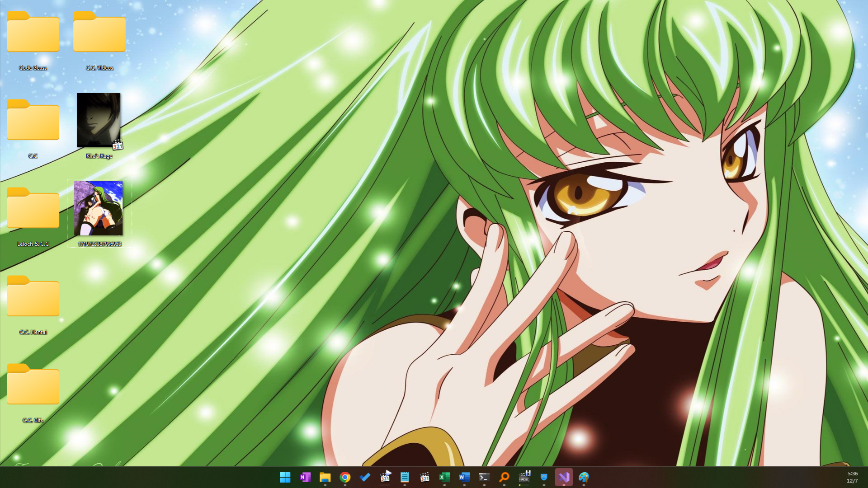Screen dimensions: 868x488
Task: Open Microsoft Excel
Action: (444, 477)
